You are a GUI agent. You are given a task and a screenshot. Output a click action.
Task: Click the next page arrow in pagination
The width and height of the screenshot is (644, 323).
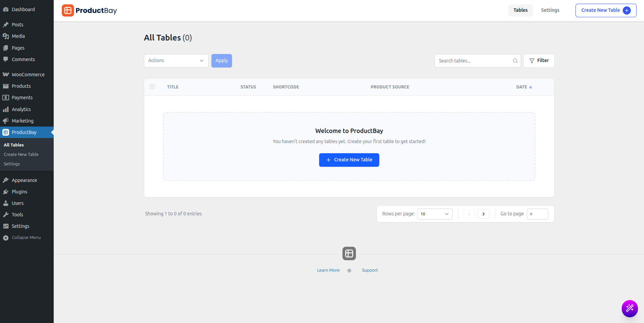(x=484, y=214)
